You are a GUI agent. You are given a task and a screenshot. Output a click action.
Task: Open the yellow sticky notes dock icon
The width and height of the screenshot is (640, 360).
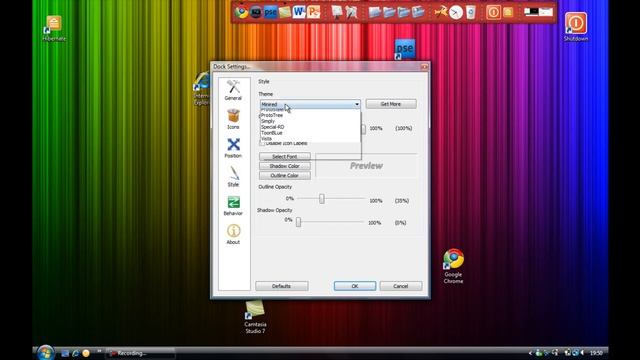(284, 12)
